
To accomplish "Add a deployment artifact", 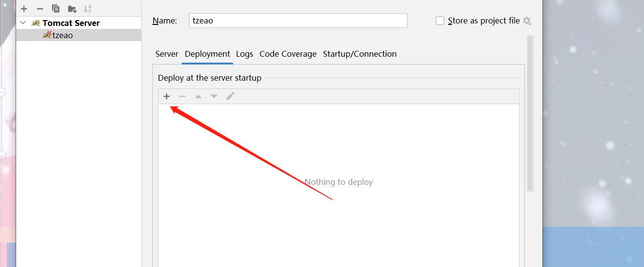I will pyautogui.click(x=167, y=96).
